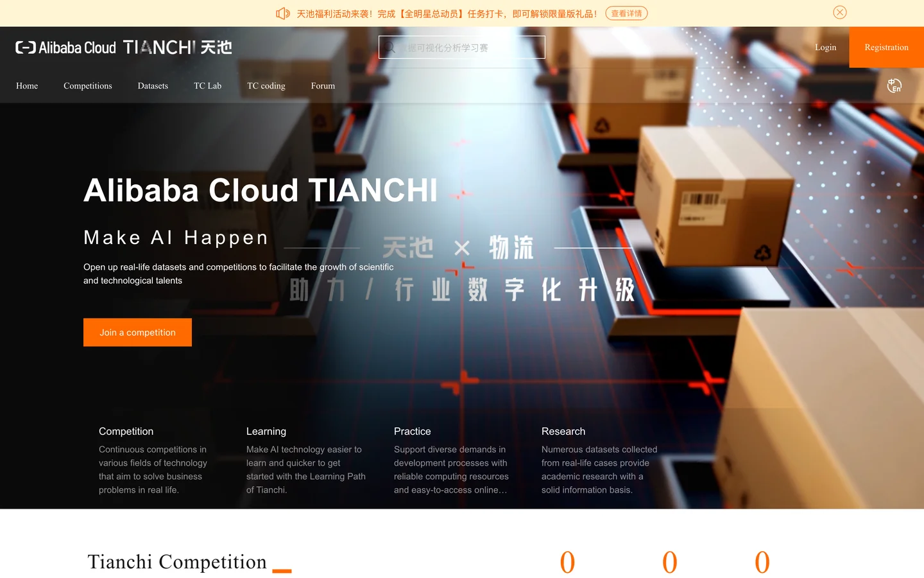Screen dimensions: 924x578
Task: Open the TC coding menu item
Action: (266, 86)
